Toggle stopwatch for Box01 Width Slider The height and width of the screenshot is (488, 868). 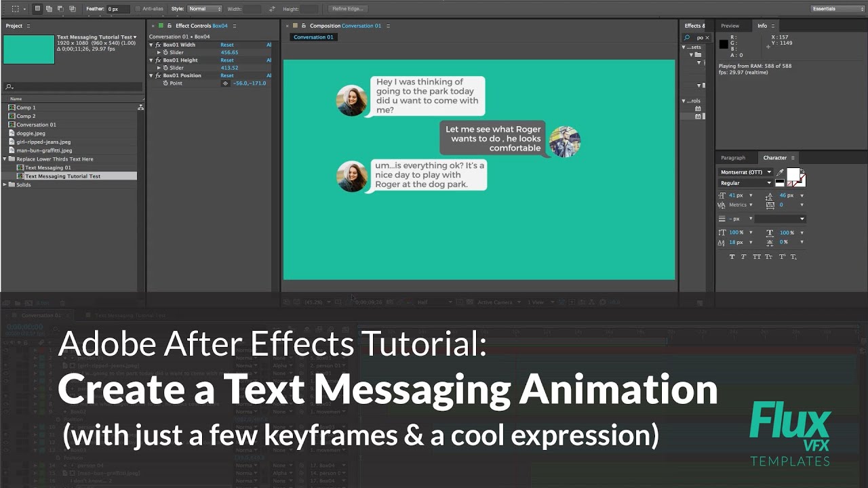(x=165, y=52)
